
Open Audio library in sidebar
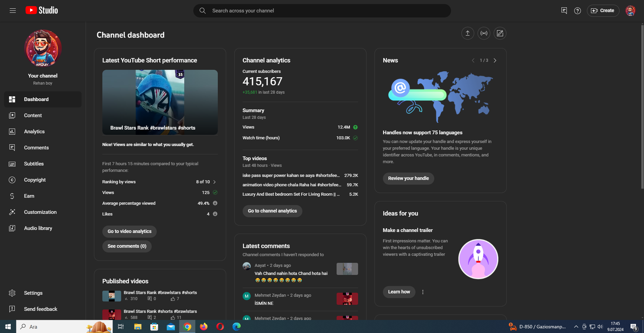tap(43, 228)
